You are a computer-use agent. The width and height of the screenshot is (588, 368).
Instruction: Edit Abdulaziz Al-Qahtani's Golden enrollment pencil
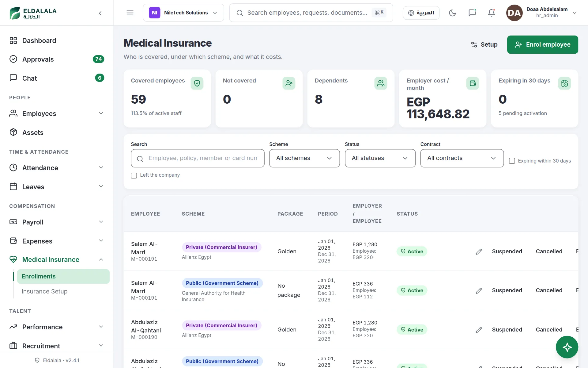[x=479, y=330]
